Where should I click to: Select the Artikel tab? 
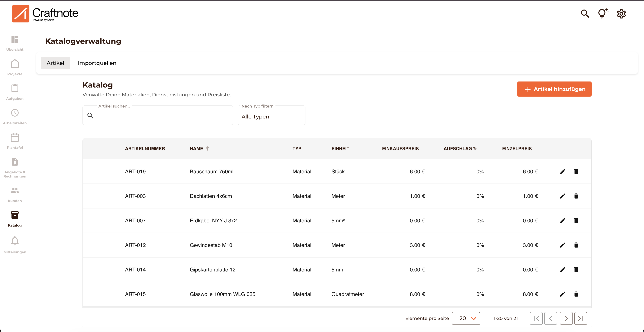[x=55, y=63]
